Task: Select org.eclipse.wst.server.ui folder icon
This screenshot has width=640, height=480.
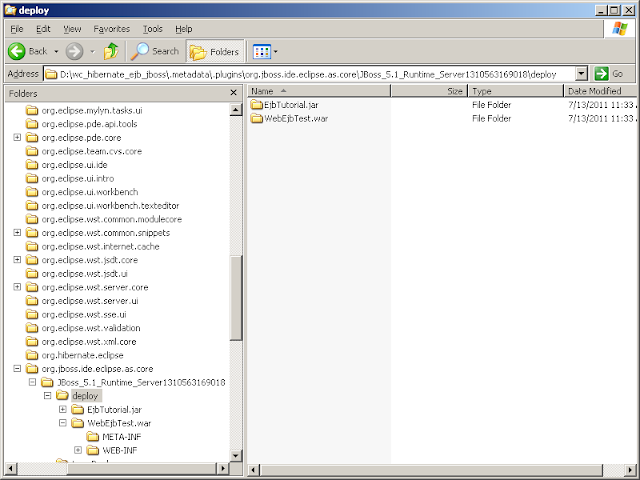Action: tap(32, 301)
